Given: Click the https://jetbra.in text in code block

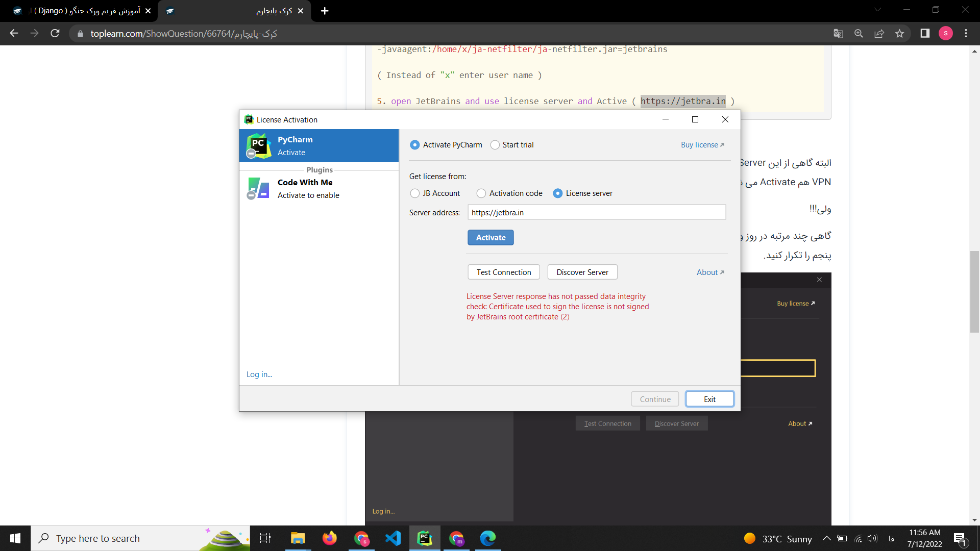Looking at the screenshot, I should point(683,101).
